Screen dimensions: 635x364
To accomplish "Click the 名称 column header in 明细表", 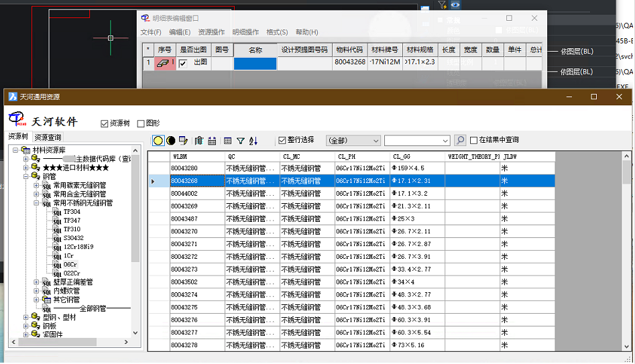I will point(255,50).
